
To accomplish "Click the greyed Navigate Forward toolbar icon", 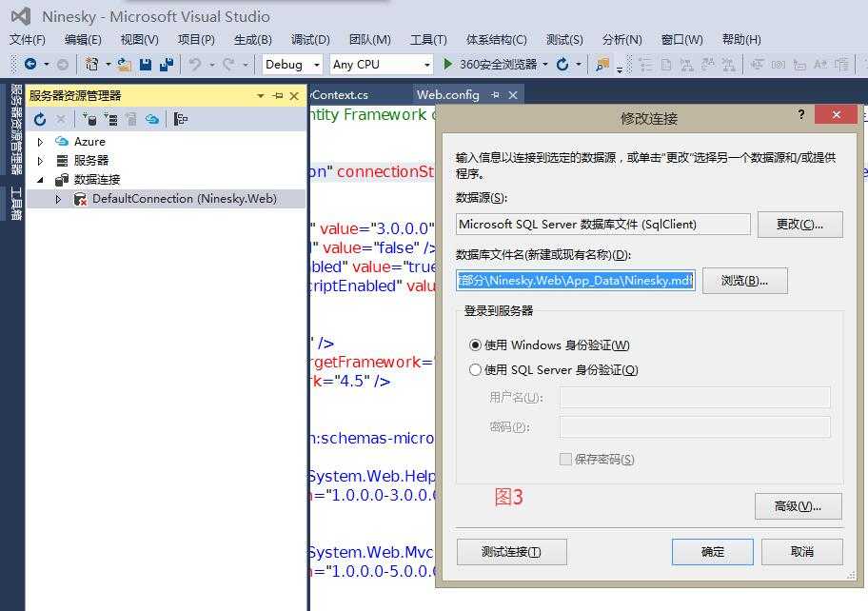I will point(63,65).
